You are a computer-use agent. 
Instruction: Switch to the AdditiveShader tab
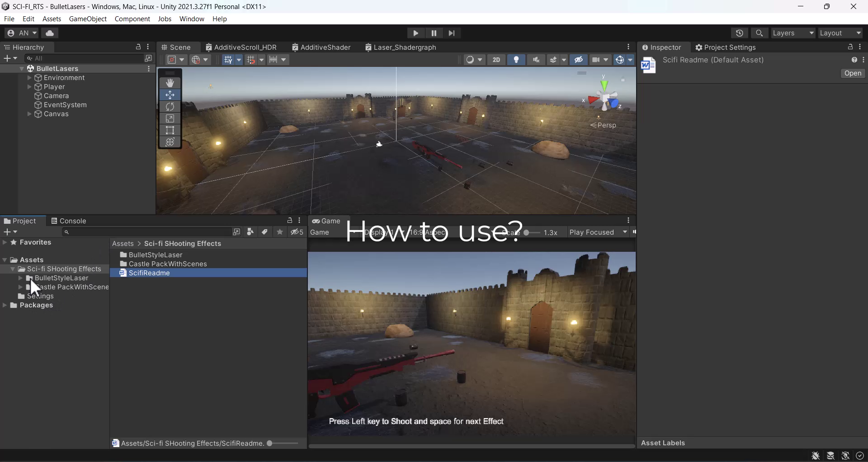(x=321, y=47)
